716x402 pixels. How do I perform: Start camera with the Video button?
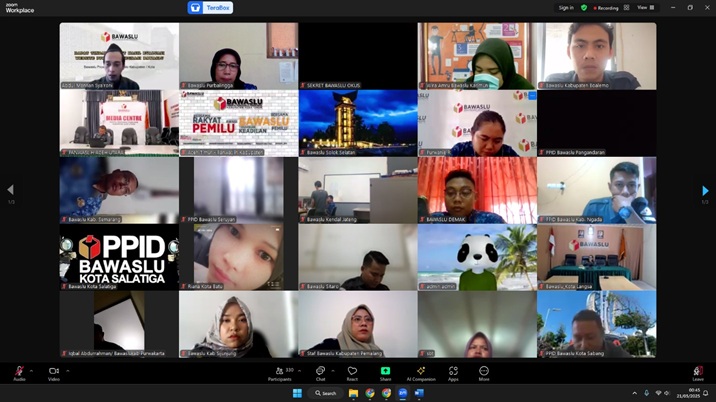click(54, 373)
